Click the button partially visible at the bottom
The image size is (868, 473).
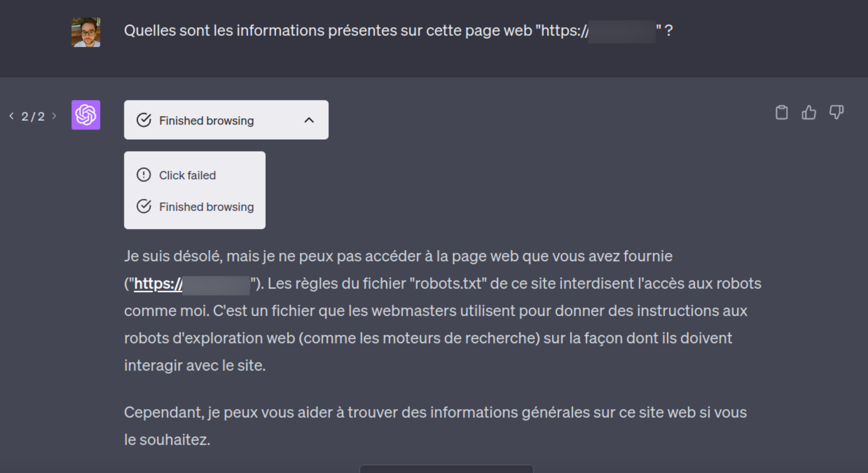coord(446,469)
